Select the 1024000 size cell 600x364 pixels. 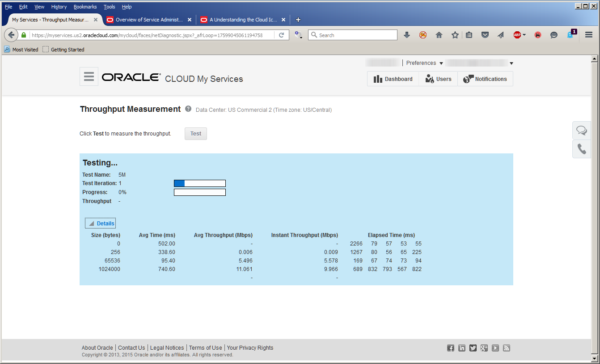[110, 269]
